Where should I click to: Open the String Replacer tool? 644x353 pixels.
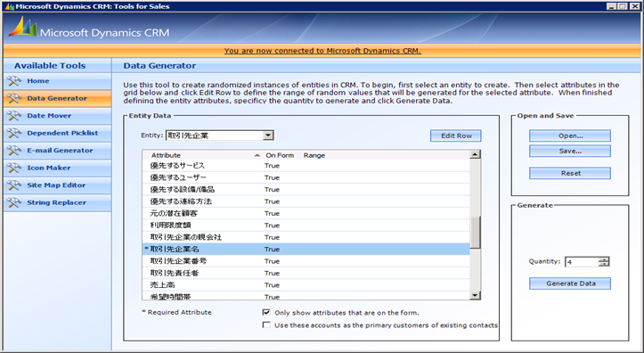(x=57, y=202)
